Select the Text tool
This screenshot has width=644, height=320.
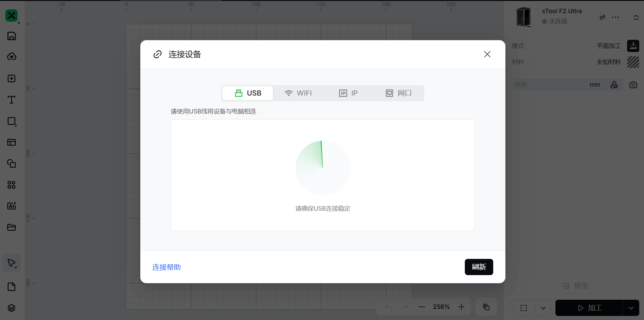tap(11, 100)
